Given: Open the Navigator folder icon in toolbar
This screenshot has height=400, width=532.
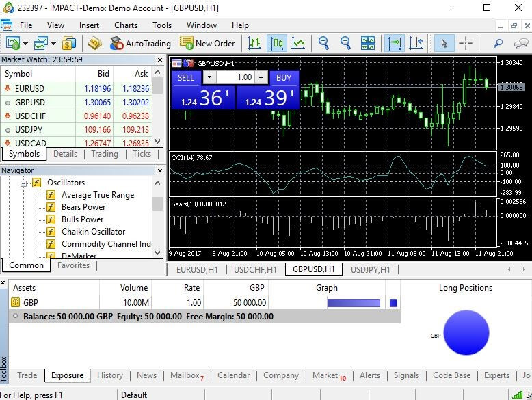Looking at the screenshot, I should pos(95,43).
